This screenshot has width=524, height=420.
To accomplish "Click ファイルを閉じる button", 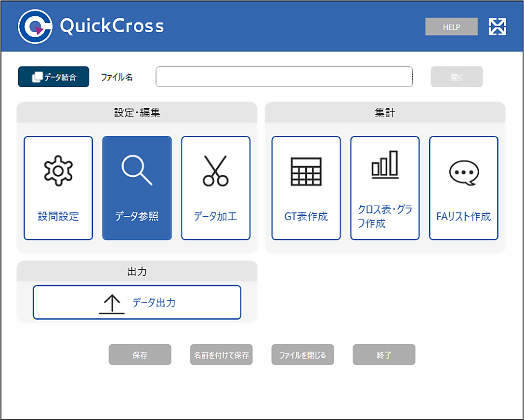I will [303, 354].
